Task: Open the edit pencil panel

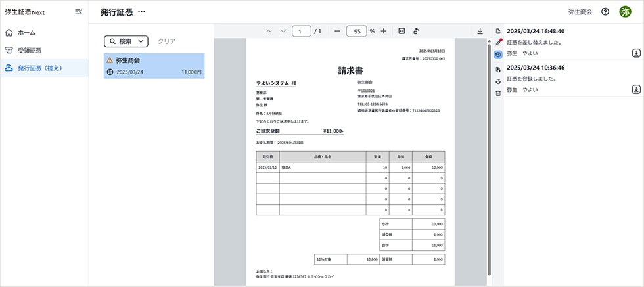Action: (x=498, y=43)
